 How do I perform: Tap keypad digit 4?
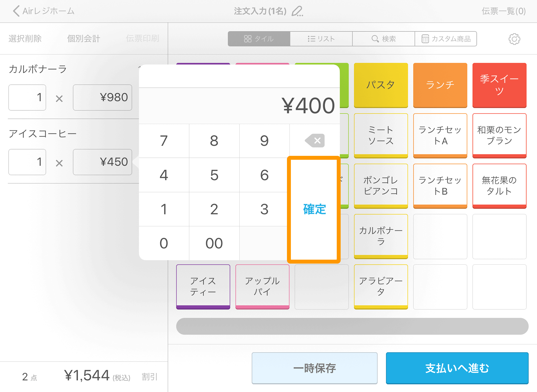164,175
